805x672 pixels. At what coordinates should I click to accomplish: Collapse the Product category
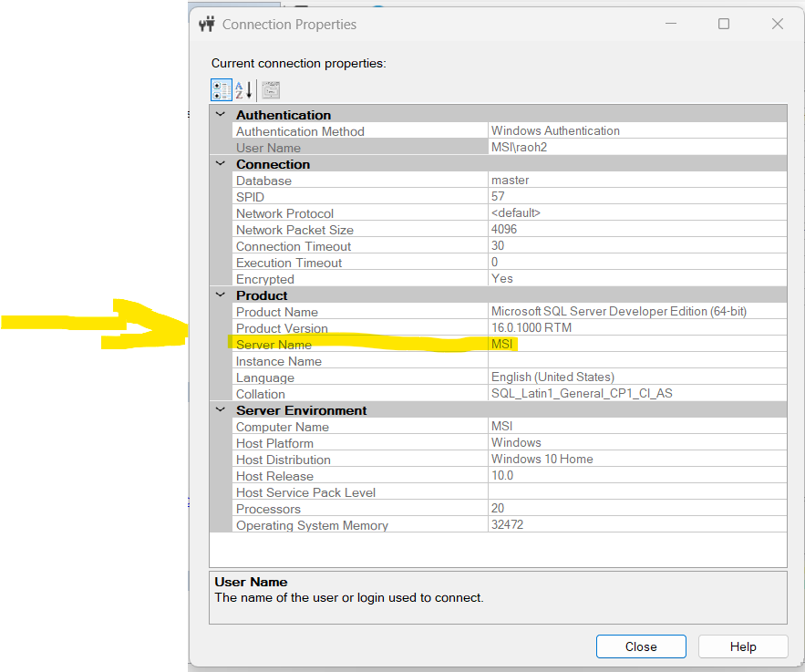point(220,295)
